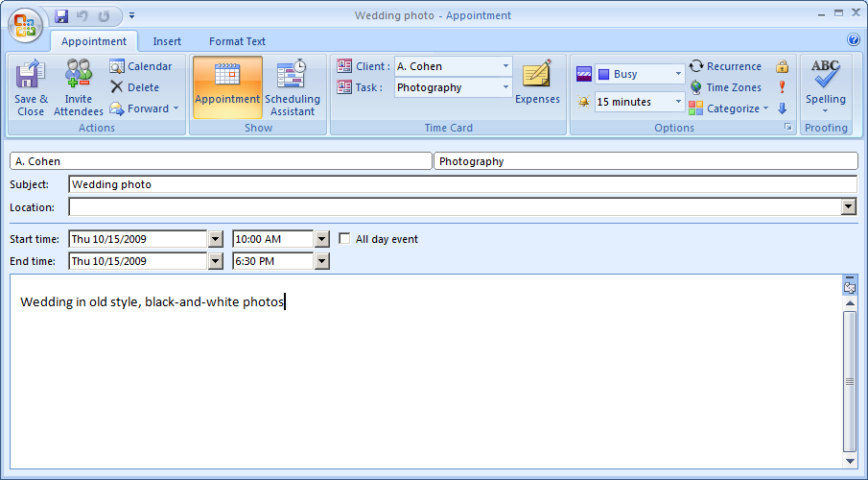This screenshot has width=868, height=480.
Task: Toggle High Importance red exclamation mark
Action: [782, 87]
